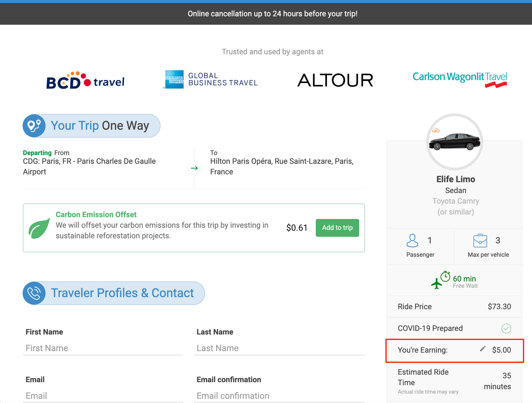Click the COVID-19 Prepared label

[430, 328]
